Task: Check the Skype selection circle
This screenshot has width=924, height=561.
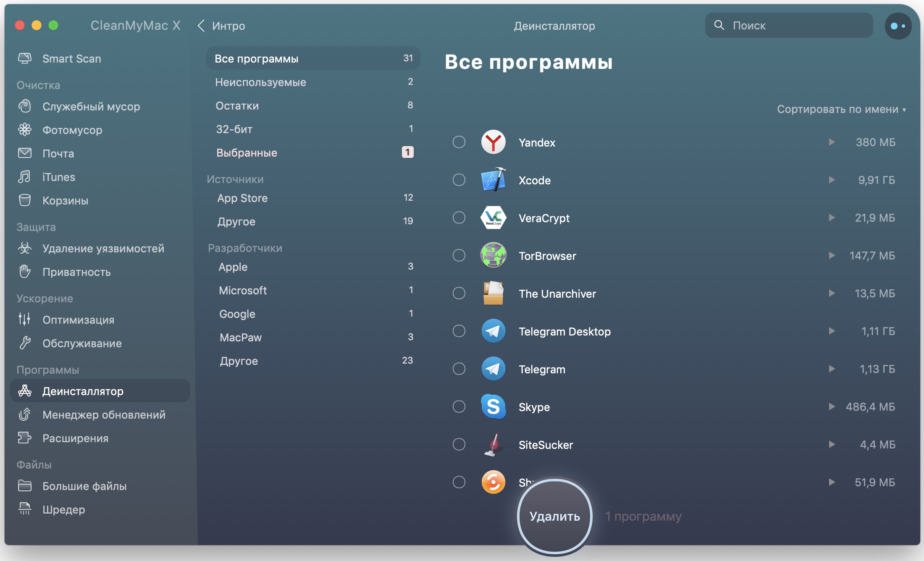Action: pyautogui.click(x=459, y=406)
